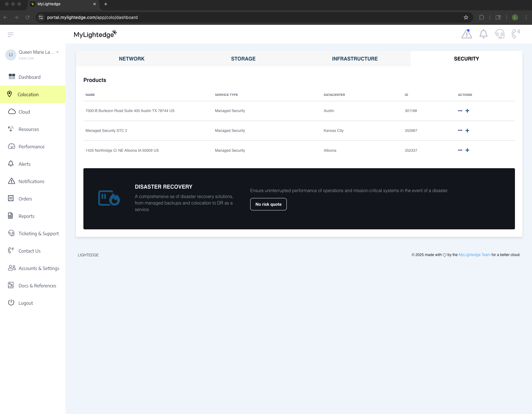532x414 pixels.
Task: Click the Kansas City datacenter cell
Action: 334,131
